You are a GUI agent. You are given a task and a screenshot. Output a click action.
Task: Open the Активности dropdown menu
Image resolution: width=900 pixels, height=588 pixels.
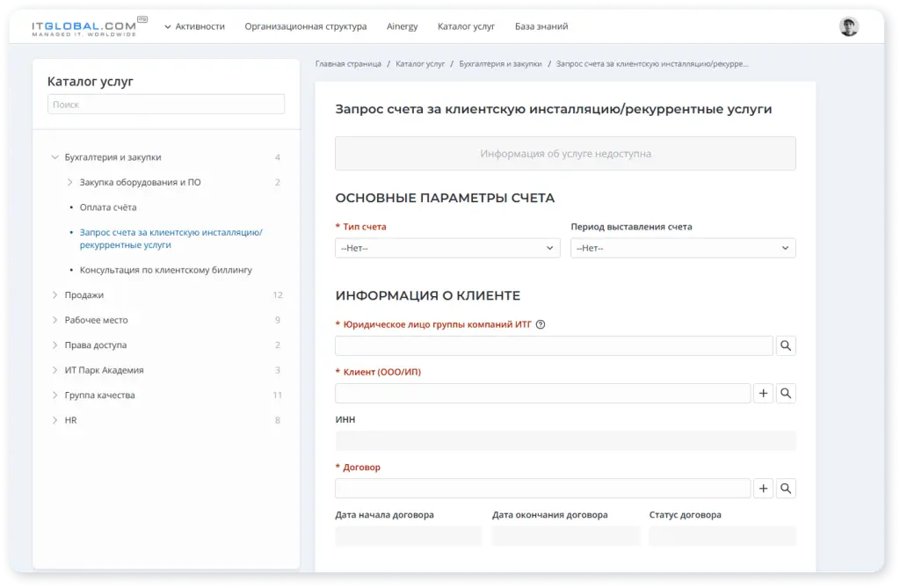coord(194,26)
